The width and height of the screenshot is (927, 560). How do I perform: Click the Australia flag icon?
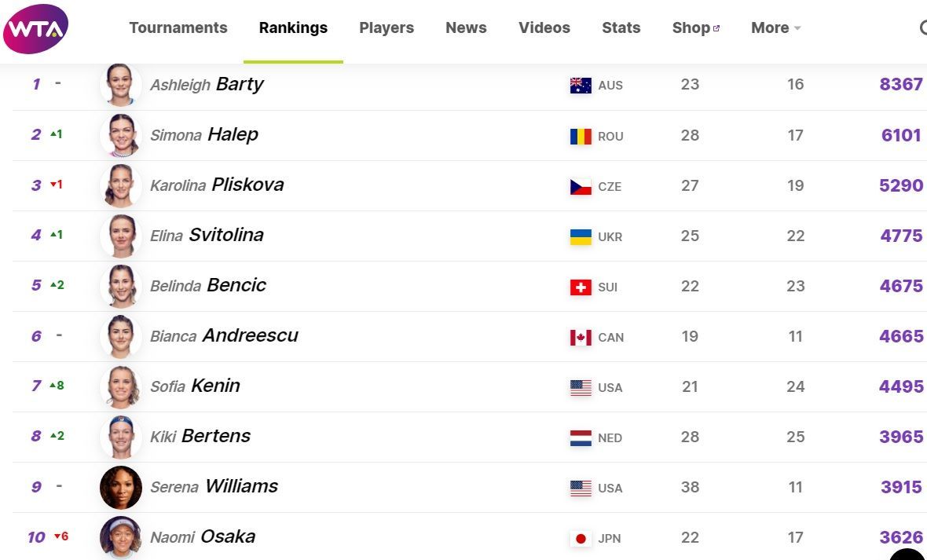[581, 86]
